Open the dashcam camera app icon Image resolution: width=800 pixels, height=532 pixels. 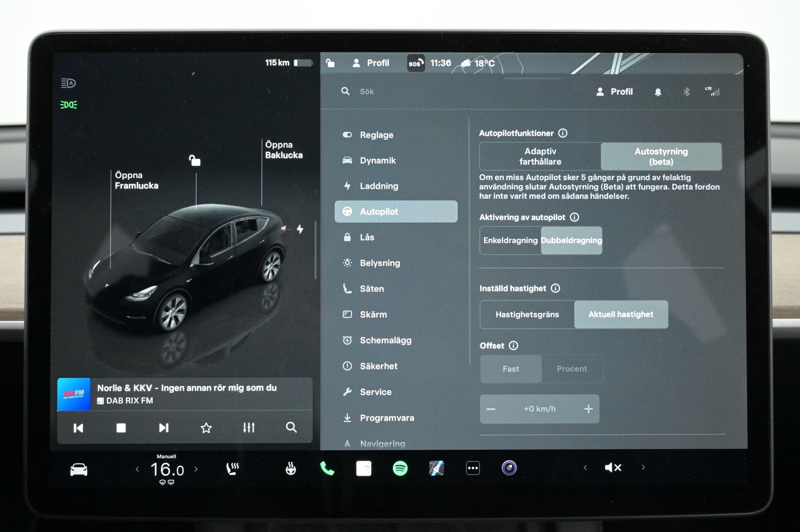pyautogui.click(x=509, y=468)
